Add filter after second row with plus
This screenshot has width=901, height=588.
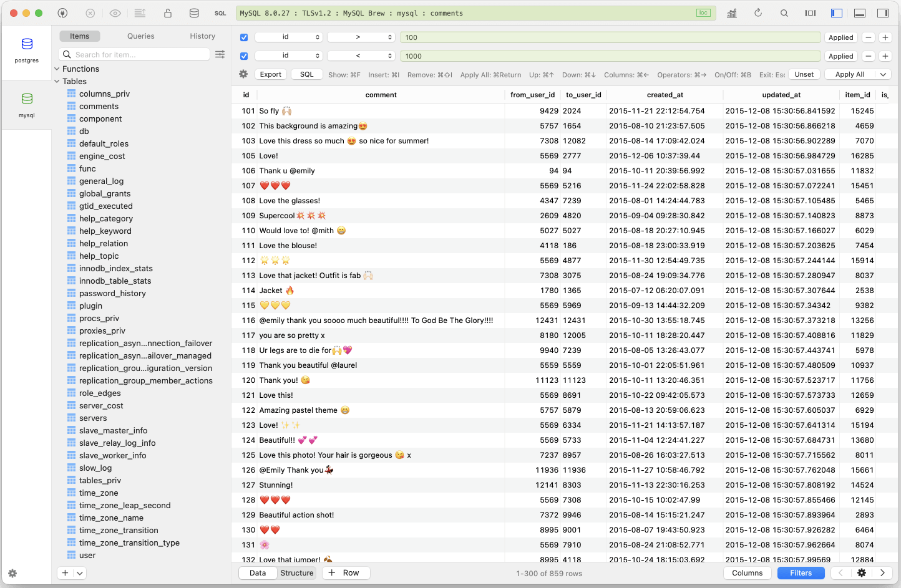coord(885,56)
